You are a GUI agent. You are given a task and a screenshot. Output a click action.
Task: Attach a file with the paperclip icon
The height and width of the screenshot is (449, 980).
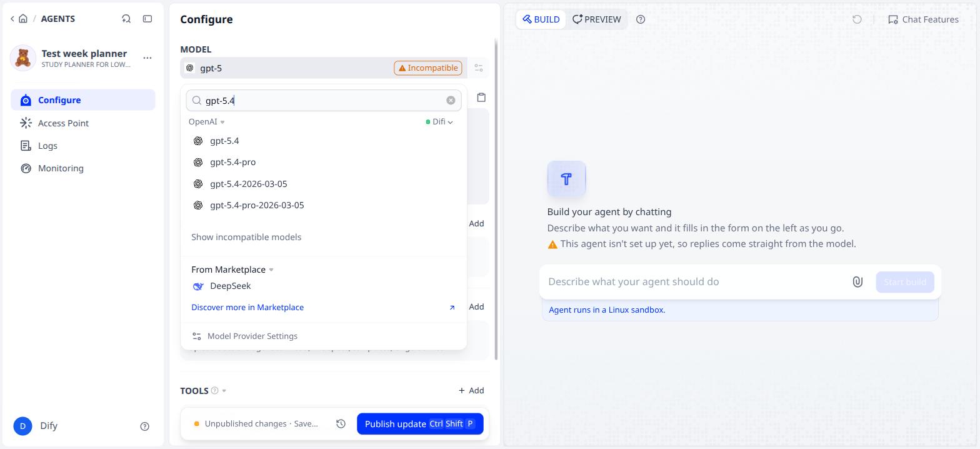pyautogui.click(x=857, y=282)
